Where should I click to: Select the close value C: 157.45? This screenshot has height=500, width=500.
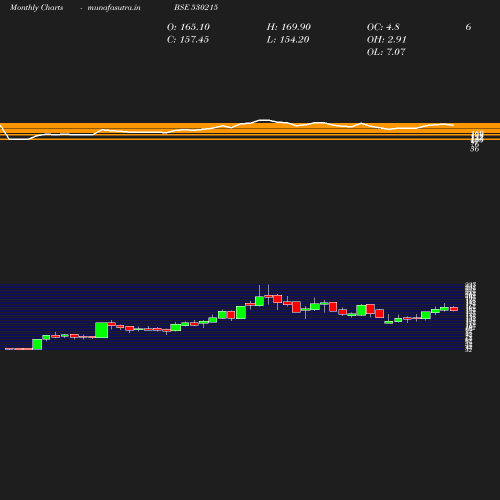point(188,40)
